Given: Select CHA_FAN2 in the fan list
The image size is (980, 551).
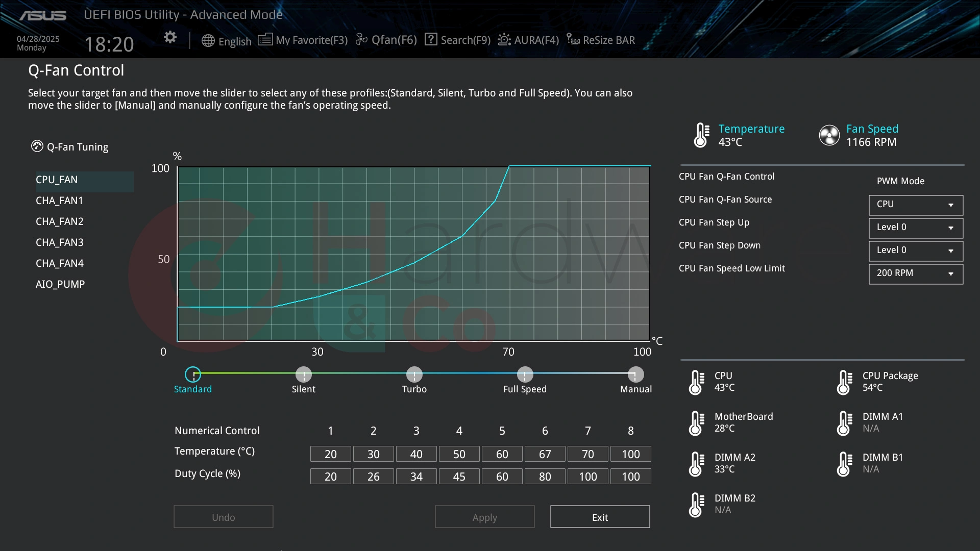Looking at the screenshot, I should click(x=59, y=222).
